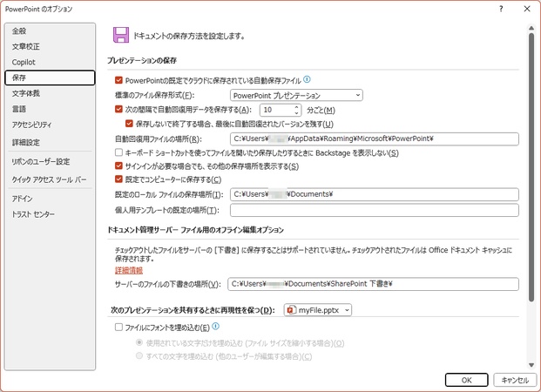Close the PowerPoint options dialog
This screenshot has width=541, height=392.
(x=527, y=9)
